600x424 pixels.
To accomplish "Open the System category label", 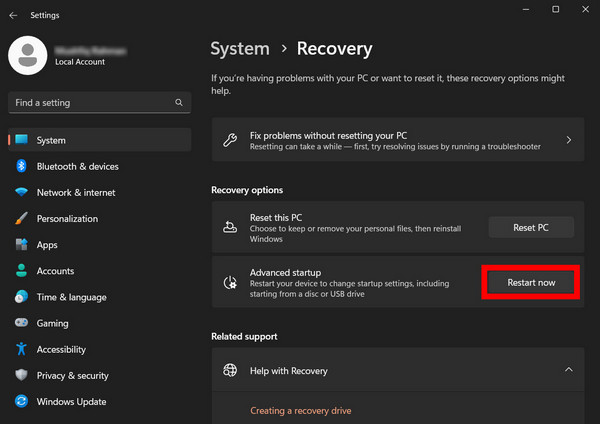I will click(51, 140).
